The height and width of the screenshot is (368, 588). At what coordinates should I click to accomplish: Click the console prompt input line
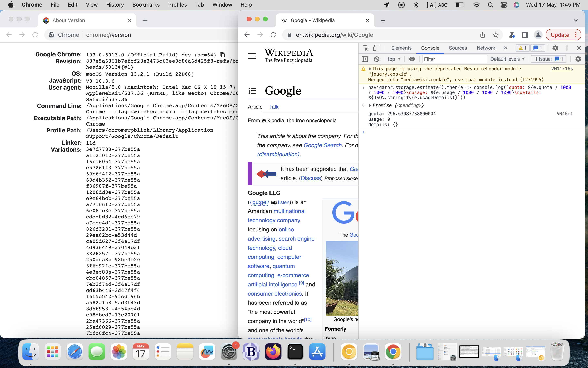[x=471, y=132]
